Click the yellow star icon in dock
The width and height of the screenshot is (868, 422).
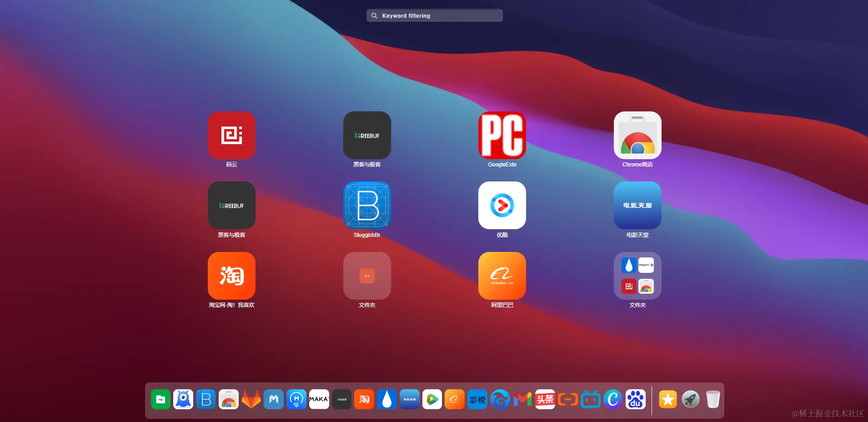click(668, 399)
